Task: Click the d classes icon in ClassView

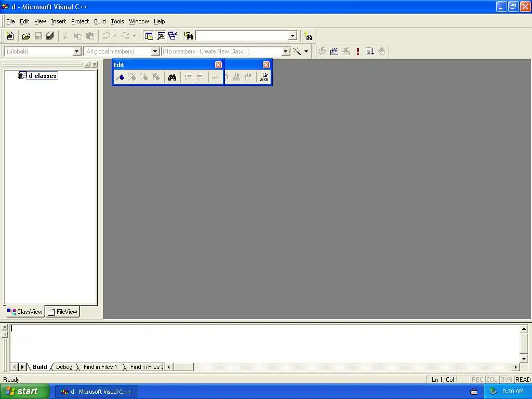Action: pos(22,75)
